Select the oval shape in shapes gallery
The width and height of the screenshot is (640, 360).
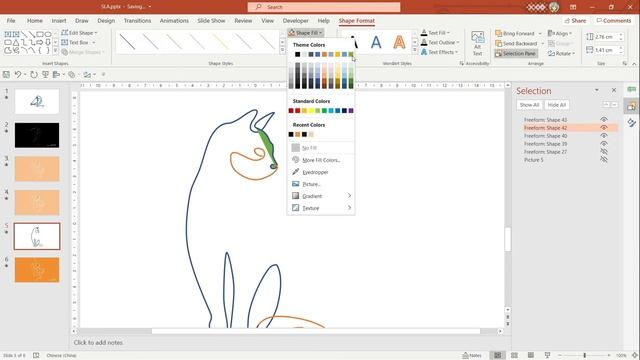coord(48,34)
